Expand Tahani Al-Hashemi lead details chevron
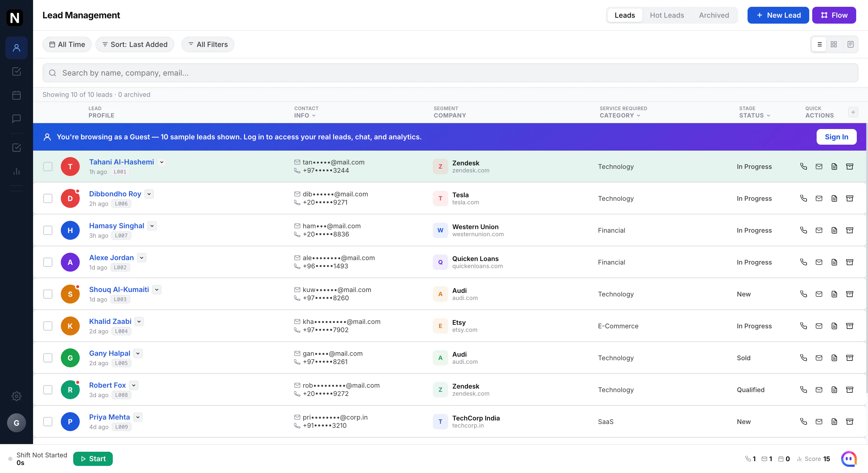Image resolution: width=868 pixels, height=473 pixels. coord(162,162)
